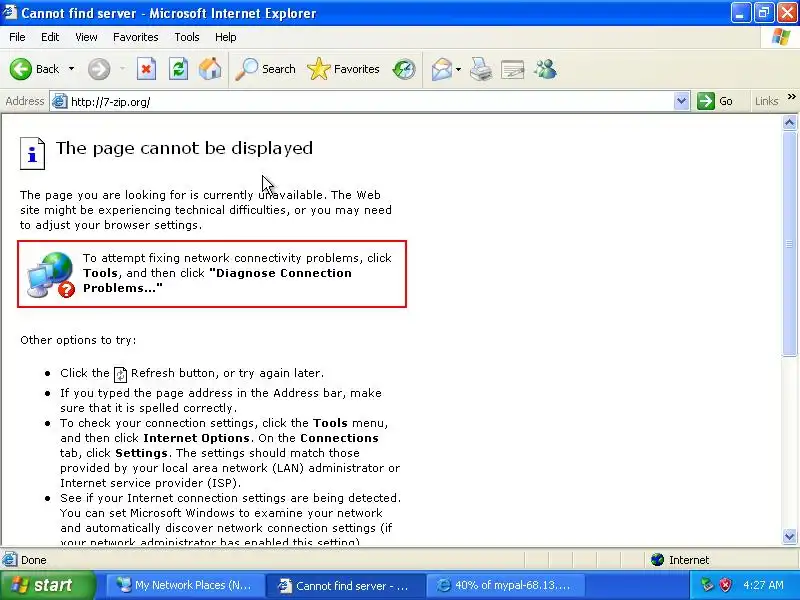The image size is (800, 600).
Task: Stop loading with the red X icon
Action: pyautogui.click(x=146, y=69)
